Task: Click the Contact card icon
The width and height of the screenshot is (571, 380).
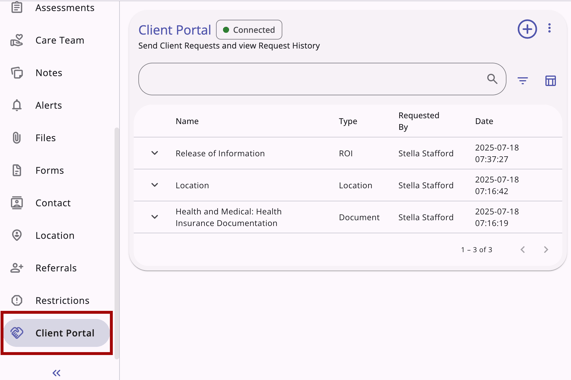Action: (17, 203)
